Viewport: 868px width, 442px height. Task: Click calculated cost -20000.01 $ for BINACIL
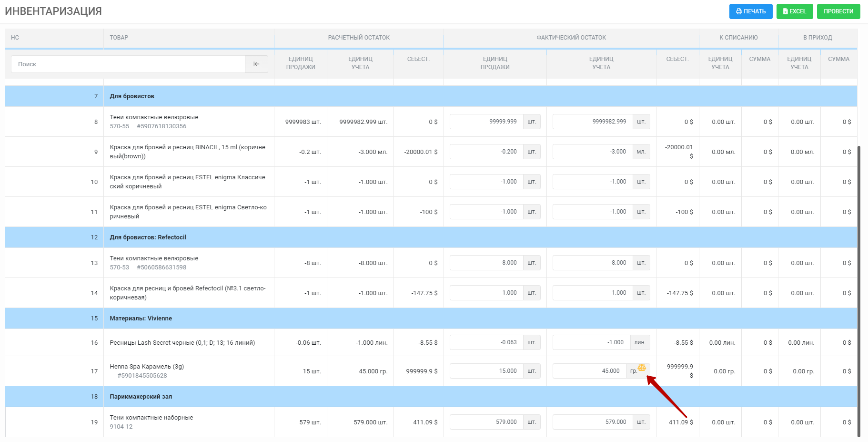[x=421, y=152]
